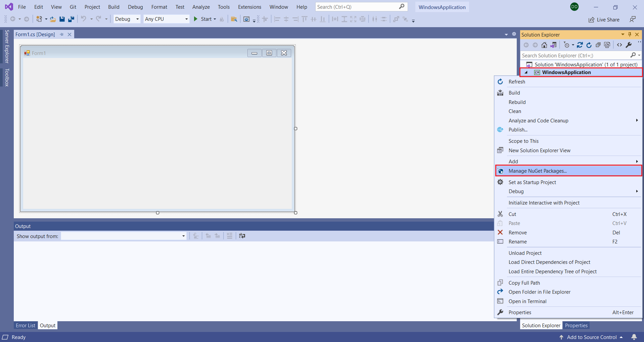
Task: Toggle word wrap icon in Output toolbar
Action: click(x=242, y=236)
